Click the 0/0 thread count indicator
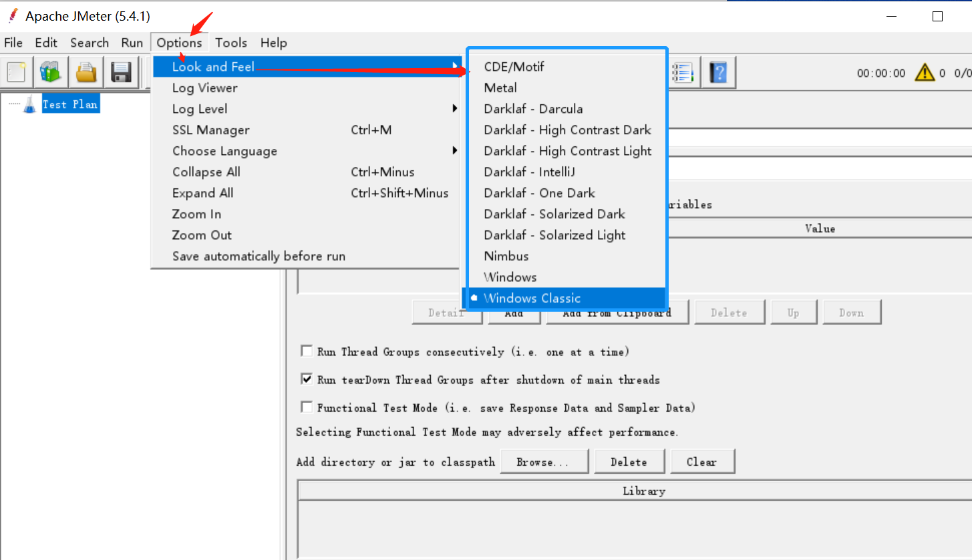The height and width of the screenshot is (560, 972). pyautogui.click(x=963, y=73)
